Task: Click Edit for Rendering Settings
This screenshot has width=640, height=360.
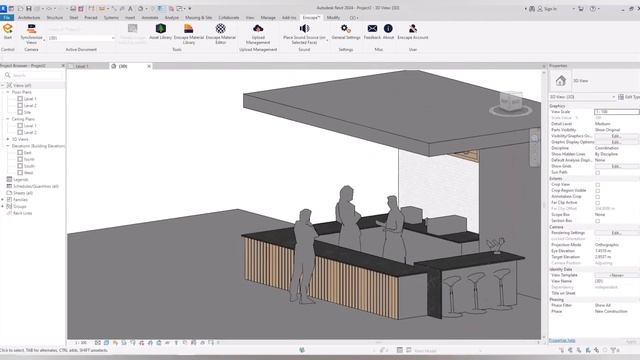Action: [x=616, y=233]
